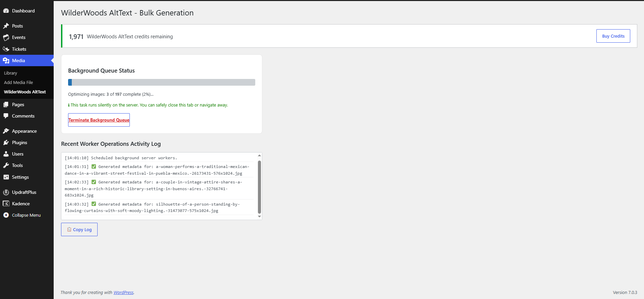Select WilderWoods AltText submenu item
This screenshot has height=299, width=644.
pyautogui.click(x=25, y=92)
